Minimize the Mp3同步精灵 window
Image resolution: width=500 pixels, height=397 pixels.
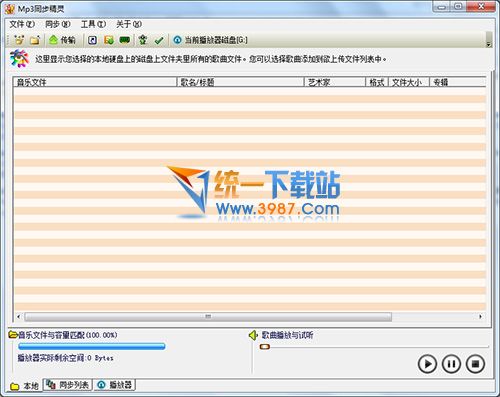pos(442,6)
